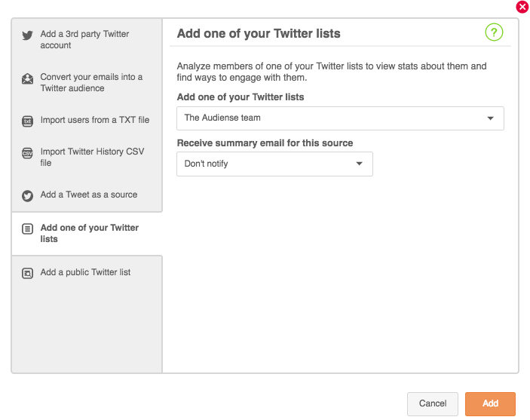Select The Audiense team combo box
This screenshot has width=530, height=420.
[340, 118]
